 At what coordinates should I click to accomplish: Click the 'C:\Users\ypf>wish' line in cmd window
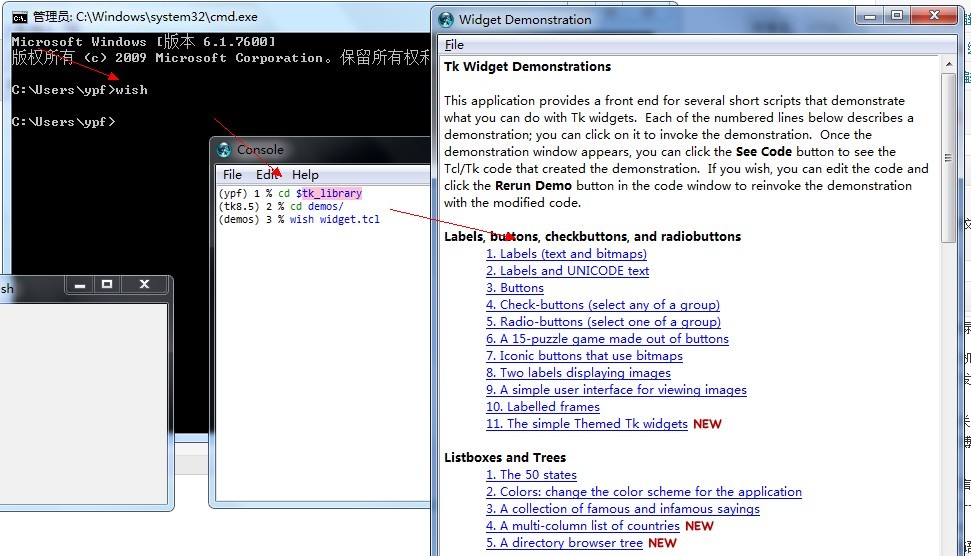tap(79, 90)
